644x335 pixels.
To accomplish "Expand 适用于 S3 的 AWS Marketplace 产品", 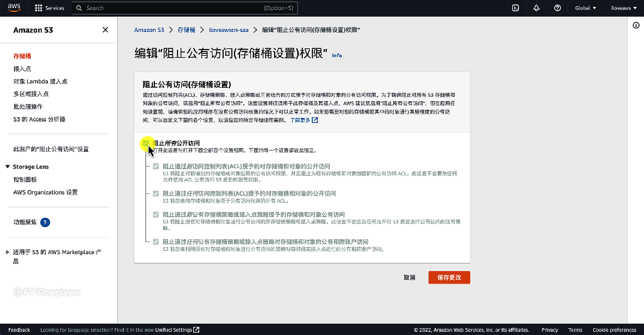I will 8,252.
